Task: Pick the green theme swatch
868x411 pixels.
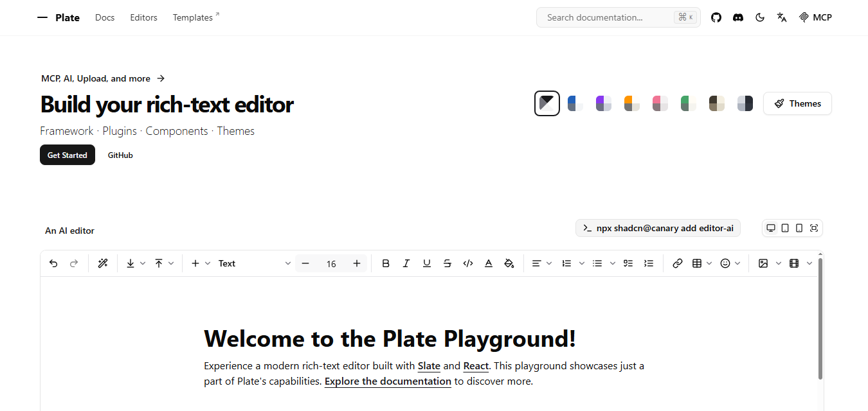Action: [x=689, y=103]
